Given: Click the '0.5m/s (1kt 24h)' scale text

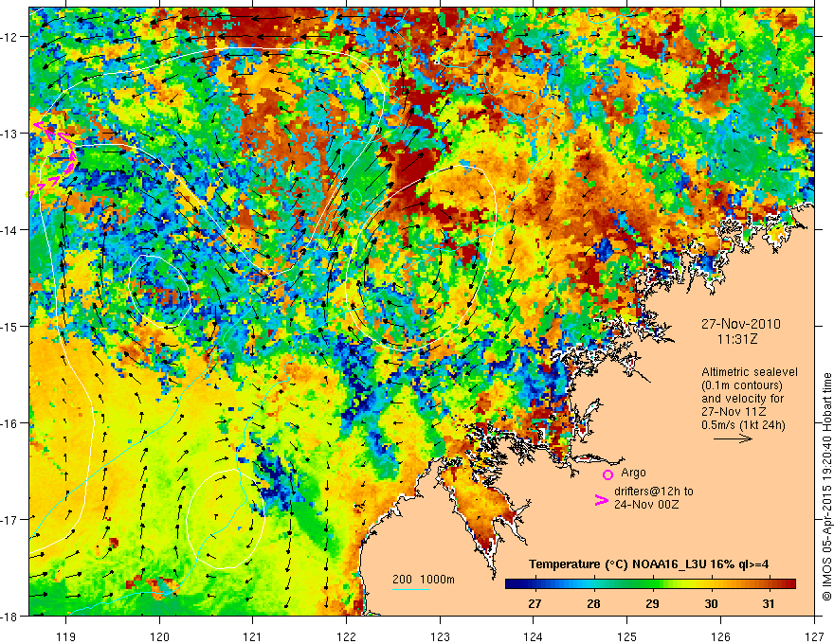Looking at the screenshot, I should point(743,425).
